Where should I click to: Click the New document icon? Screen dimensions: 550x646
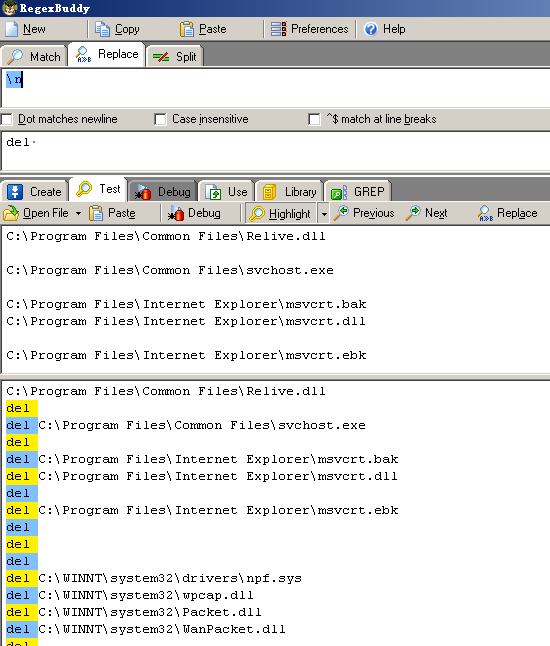tap(11, 29)
